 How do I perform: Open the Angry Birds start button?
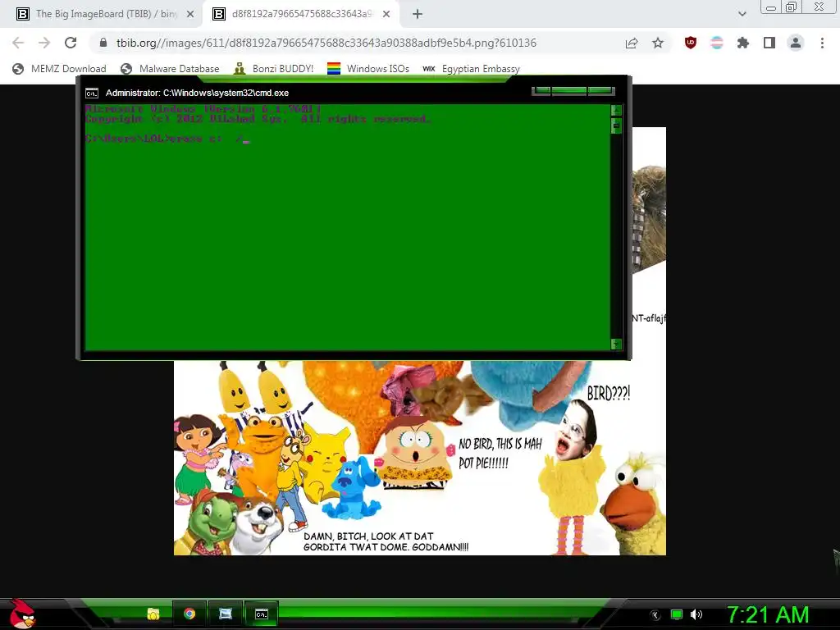(x=21, y=614)
